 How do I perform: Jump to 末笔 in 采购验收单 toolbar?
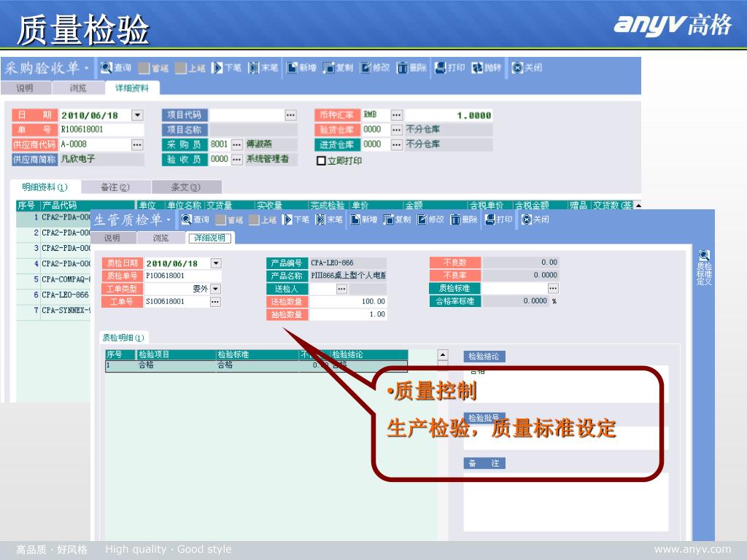263,68
